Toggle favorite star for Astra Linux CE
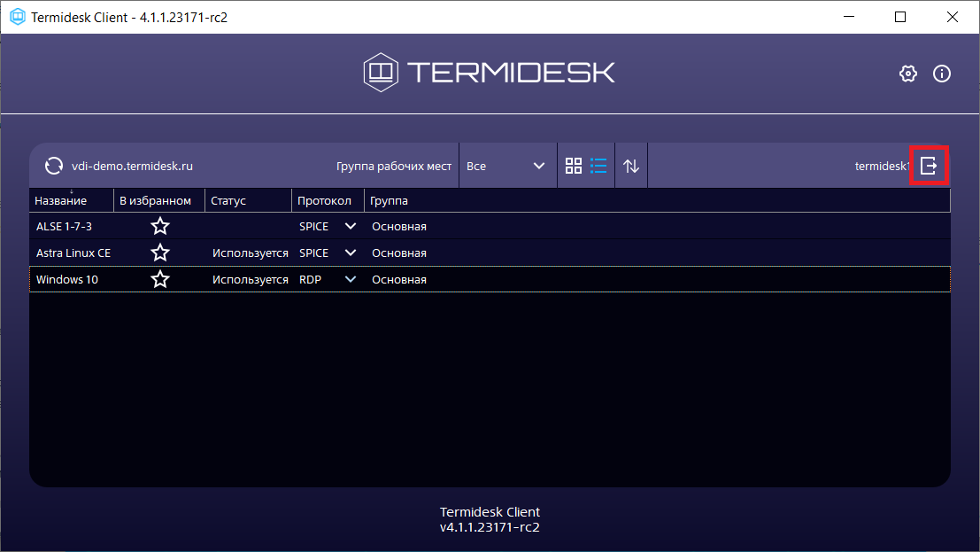Image resolution: width=980 pixels, height=552 pixels. [160, 253]
